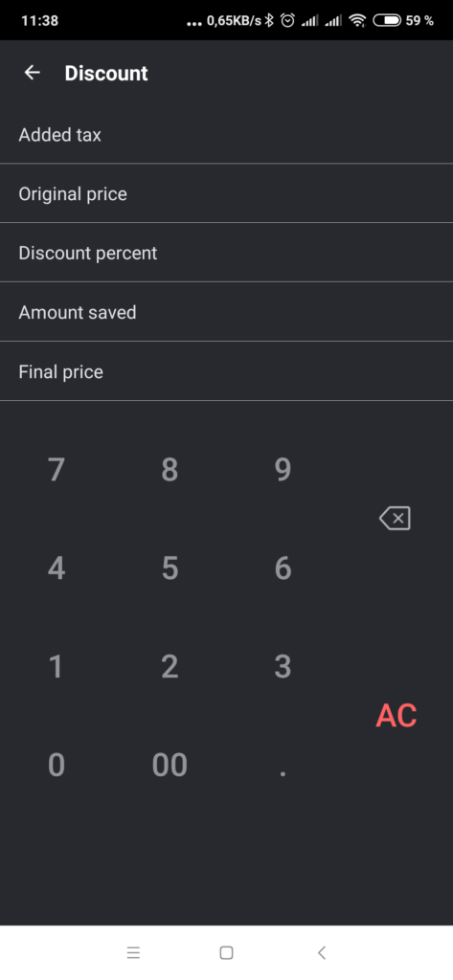Screen dimensions: 453x980
Task: Tap the number 8 key
Action: click(x=170, y=470)
